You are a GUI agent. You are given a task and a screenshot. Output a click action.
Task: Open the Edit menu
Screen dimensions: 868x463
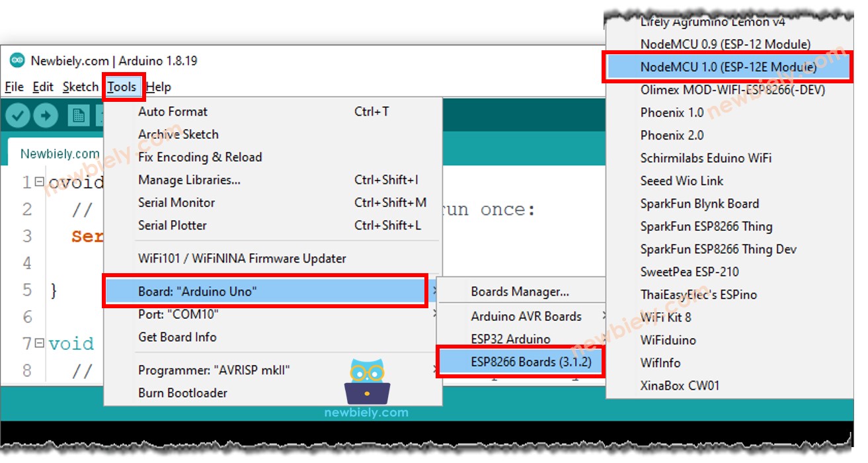(43, 87)
